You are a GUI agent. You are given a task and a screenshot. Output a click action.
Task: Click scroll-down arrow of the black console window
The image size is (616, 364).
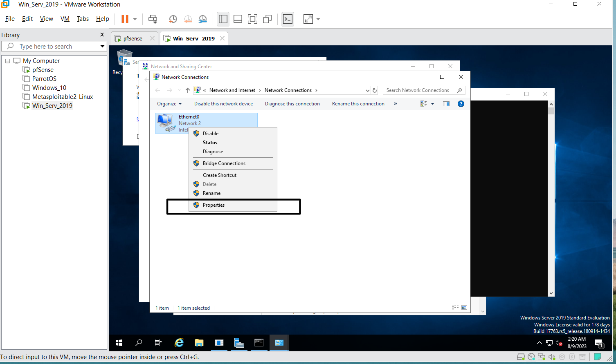coord(551,293)
